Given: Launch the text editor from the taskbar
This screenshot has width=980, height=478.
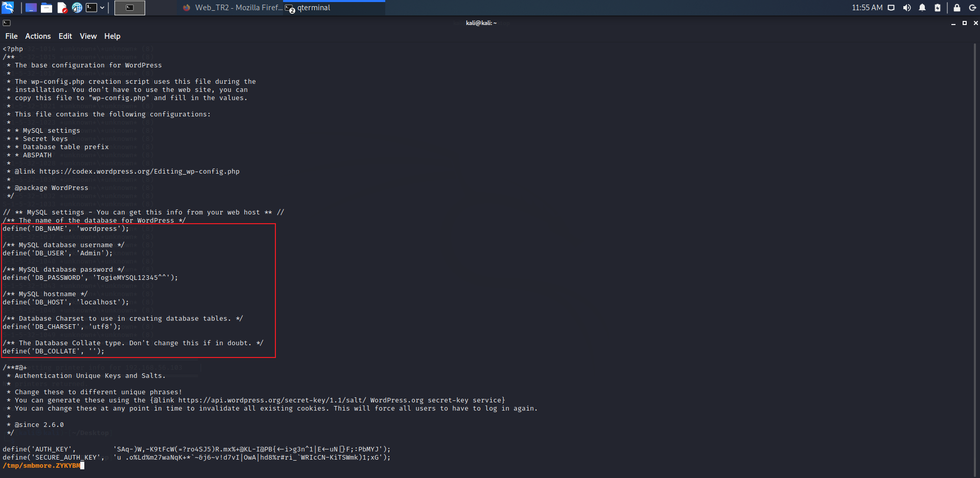Looking at the screenshot, I should pyautogui.click(x=62, y=8).
